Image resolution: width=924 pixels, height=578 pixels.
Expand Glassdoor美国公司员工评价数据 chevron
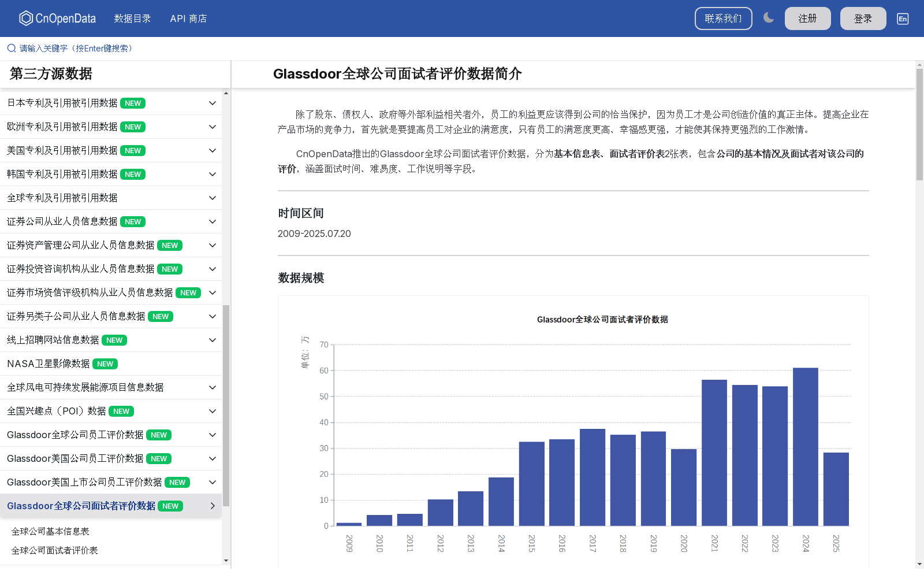coord(213,458)
